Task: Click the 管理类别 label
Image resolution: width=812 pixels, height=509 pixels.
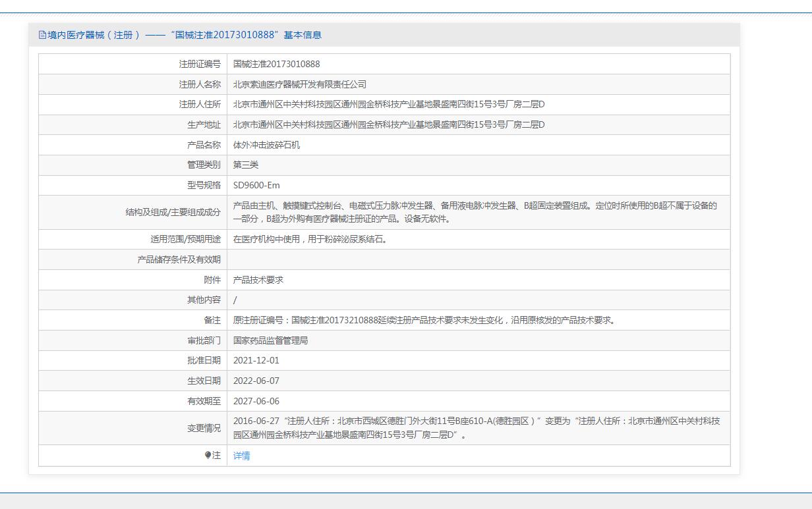Action: (204, 165)
